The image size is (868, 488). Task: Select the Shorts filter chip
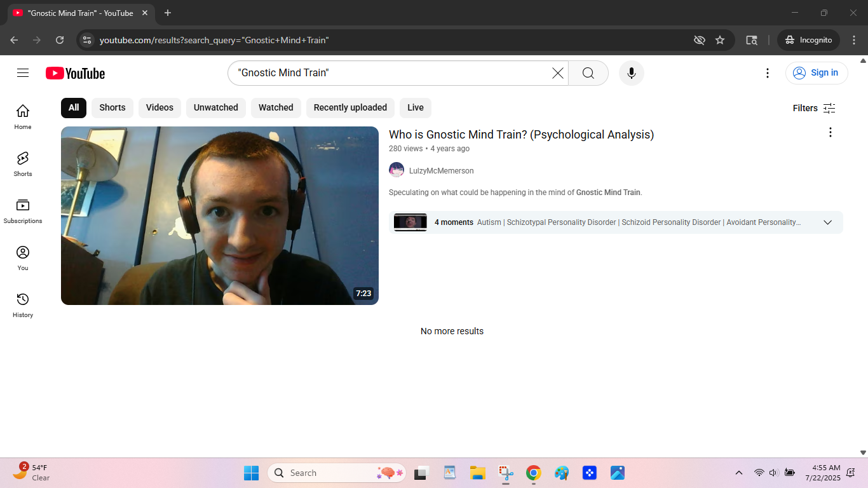click(x=112, y=108)
